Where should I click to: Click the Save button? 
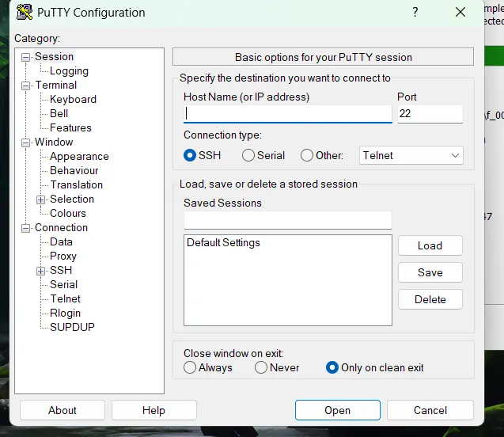[x=430, y=272]
